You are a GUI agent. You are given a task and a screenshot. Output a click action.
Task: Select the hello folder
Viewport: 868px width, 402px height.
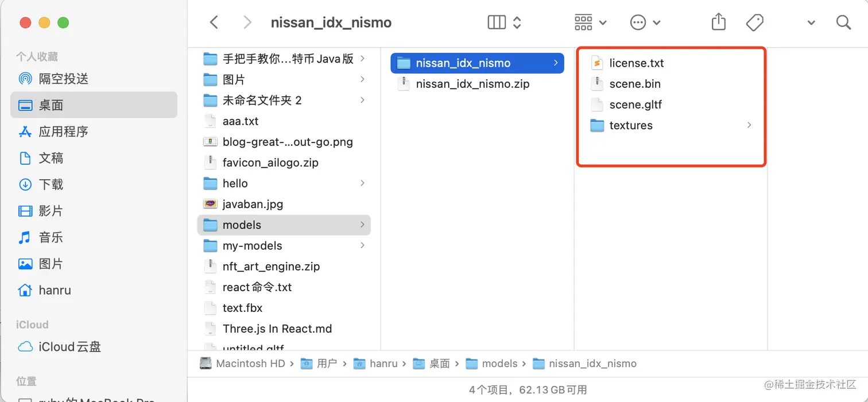click(x=284, y=183)
